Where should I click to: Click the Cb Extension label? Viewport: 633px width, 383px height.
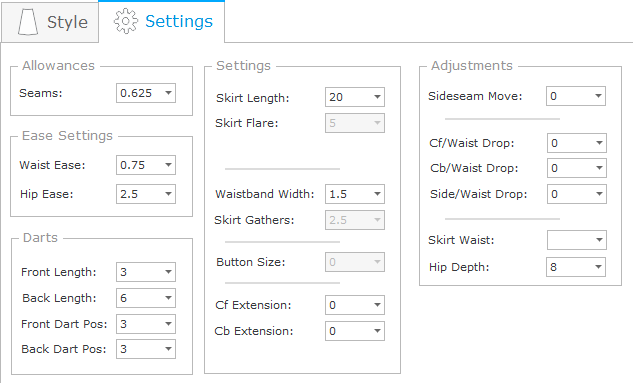[x=254, y=331]
